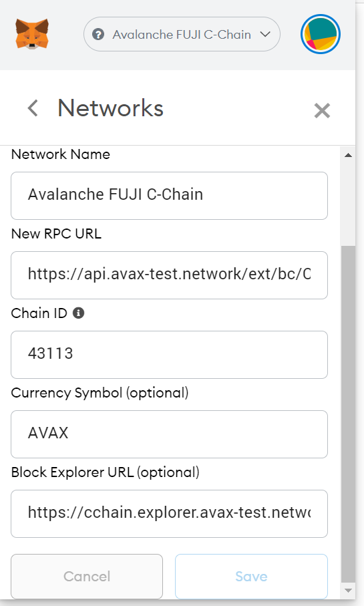Save the network settings
This screenshot has width=364, height=606.
click(251, 577)
